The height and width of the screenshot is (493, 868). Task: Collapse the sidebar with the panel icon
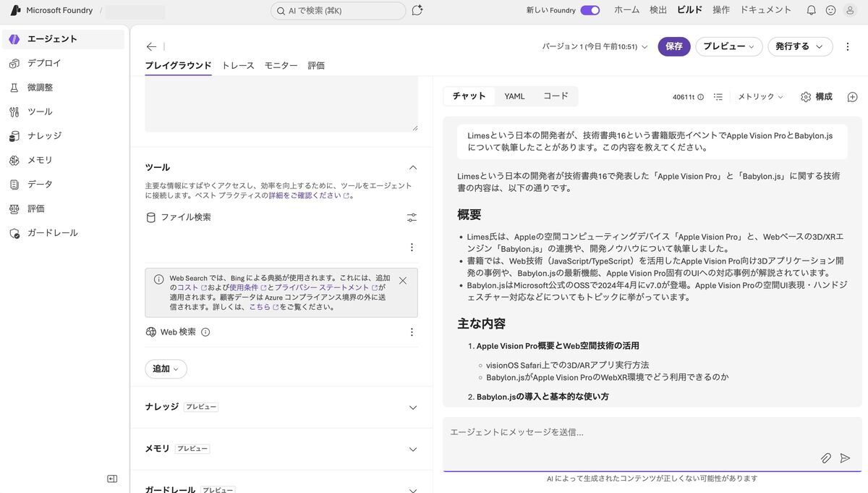[x=112, y=479]
